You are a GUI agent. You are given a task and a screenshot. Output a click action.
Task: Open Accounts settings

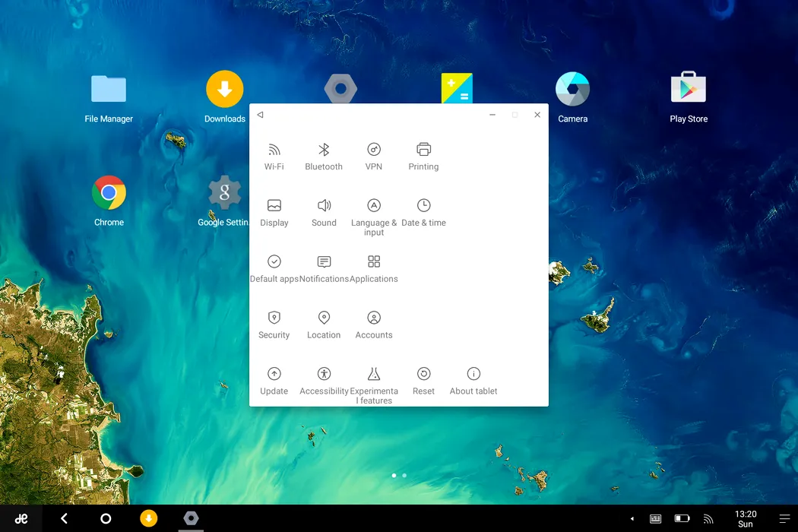[374, 325]
